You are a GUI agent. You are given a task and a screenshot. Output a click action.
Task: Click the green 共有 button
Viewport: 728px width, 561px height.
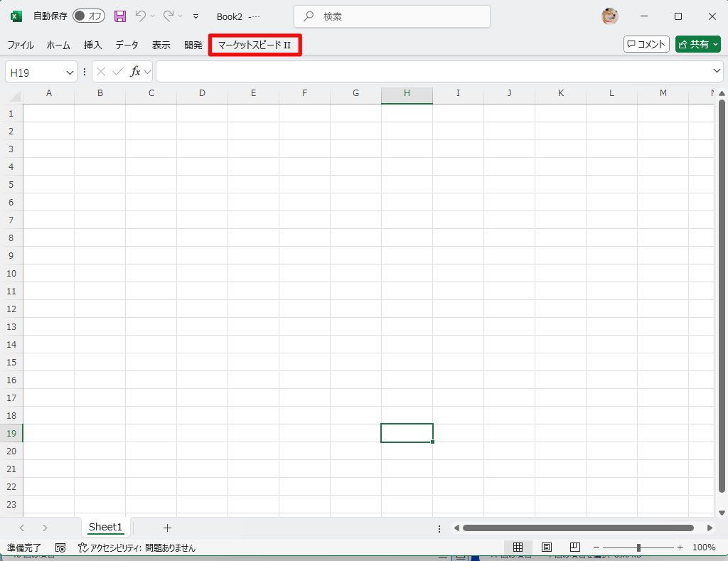(697, 44)
